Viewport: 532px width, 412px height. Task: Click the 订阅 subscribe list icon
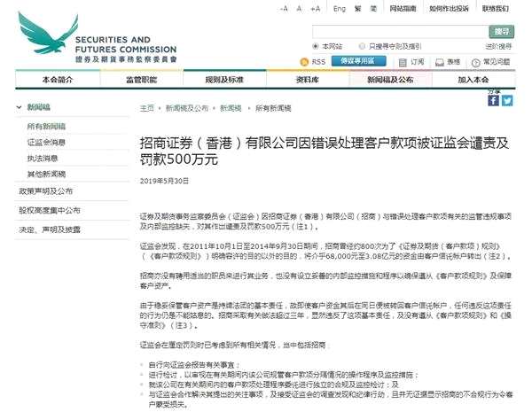click(403, 62)
